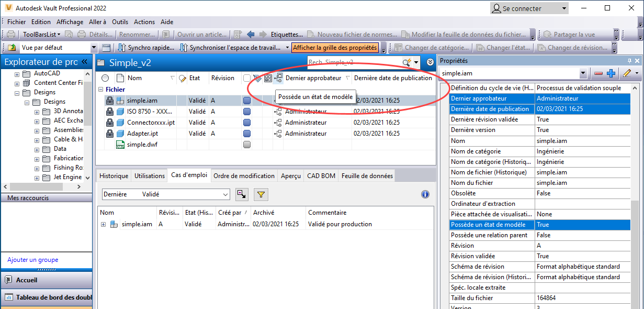Toggle the checkbox column header in the file grid
The width and height of the screenshot is (644, 309).
[x=247, y=79]
